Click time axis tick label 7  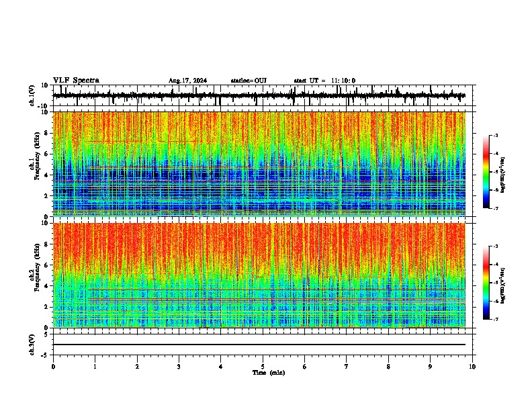347,367
